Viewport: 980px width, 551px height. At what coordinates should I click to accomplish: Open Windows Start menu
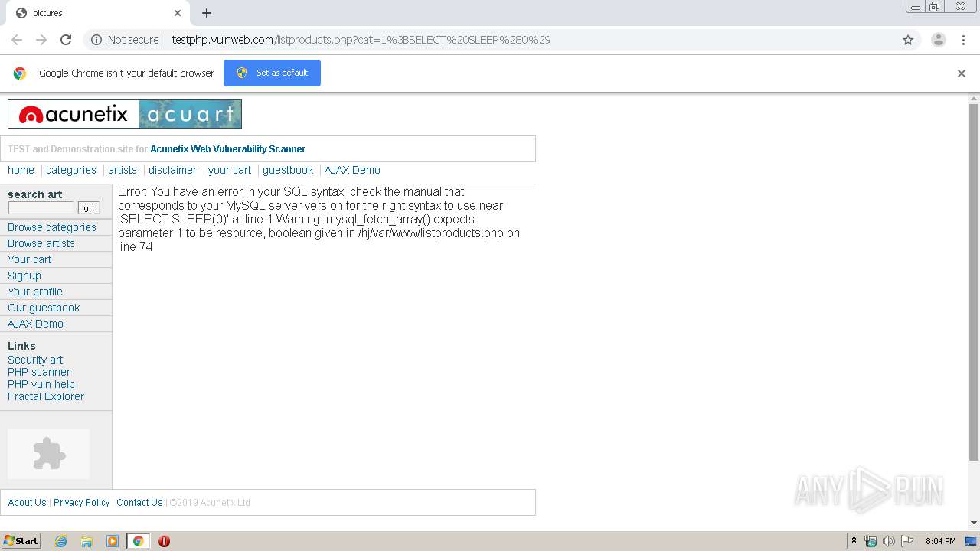click(x=21, y=541)
